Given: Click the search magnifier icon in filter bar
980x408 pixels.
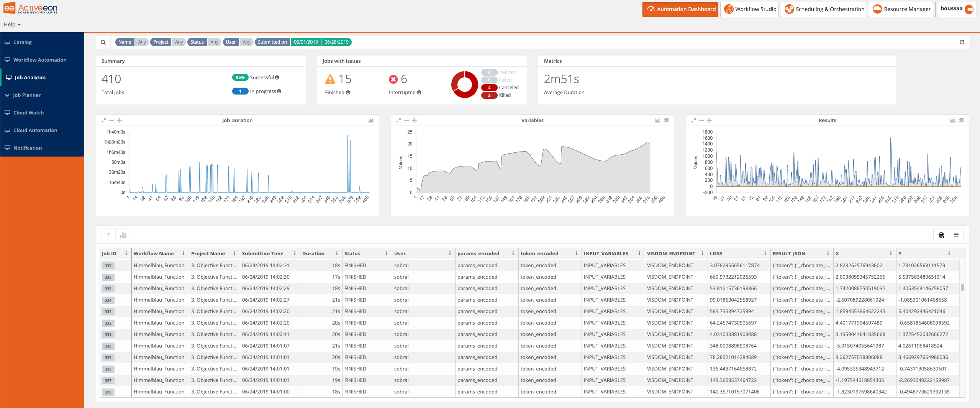Looking at the screenshot, I should (103, 42).
